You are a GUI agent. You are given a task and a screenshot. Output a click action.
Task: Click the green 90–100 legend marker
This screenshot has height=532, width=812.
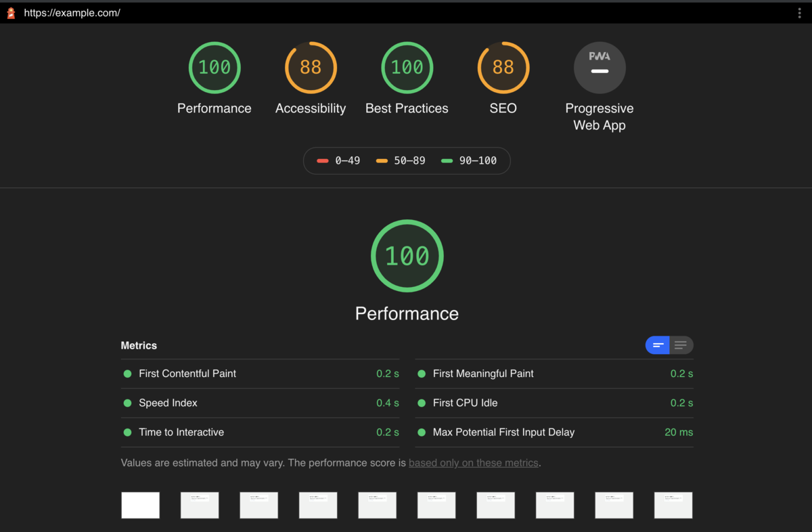pos(447,160)
